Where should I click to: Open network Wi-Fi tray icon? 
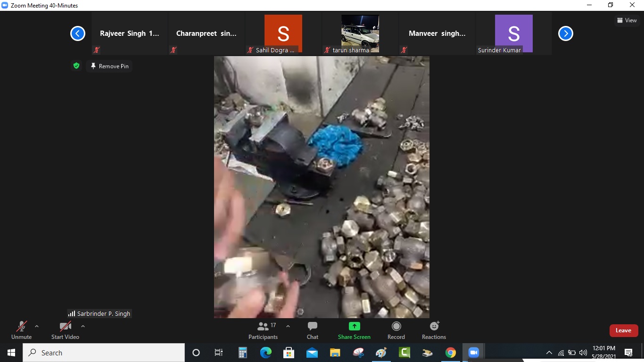point(561,353)
